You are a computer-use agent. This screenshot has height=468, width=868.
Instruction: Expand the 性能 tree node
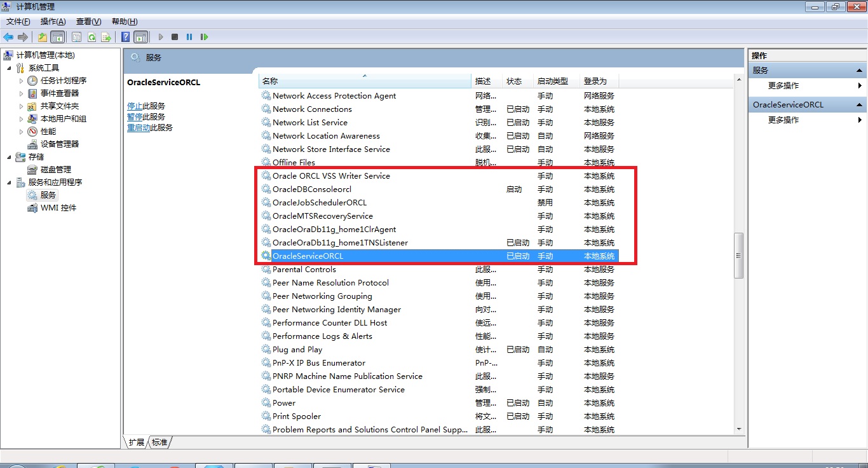tap(21, 132)
